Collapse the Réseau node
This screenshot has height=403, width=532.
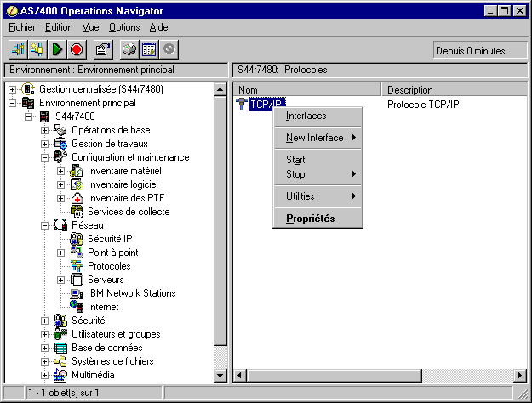44,225
